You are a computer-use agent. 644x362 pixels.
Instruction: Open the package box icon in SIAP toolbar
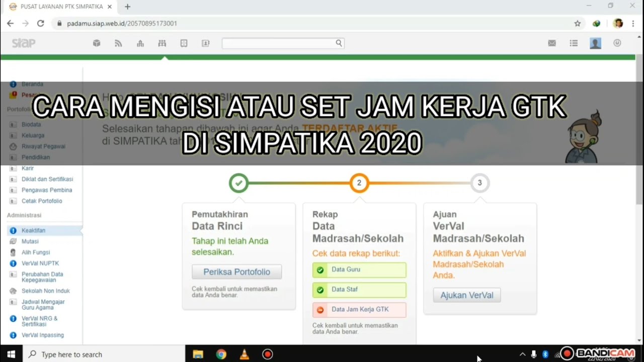pos(97,43)
